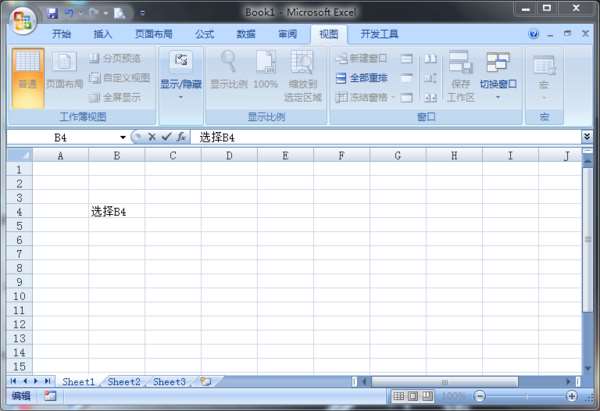Toggle Synchronous Scrolling icon
The width and height of the screenshot is (600, 411).
point(430,78)
